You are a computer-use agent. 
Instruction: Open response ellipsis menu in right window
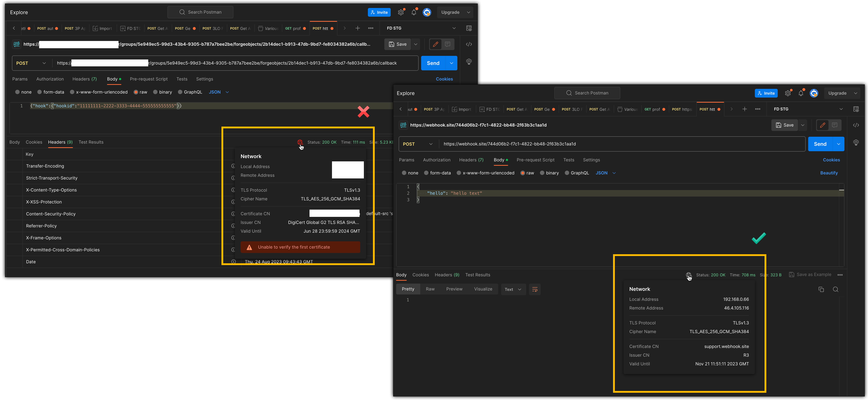point(840,275)
